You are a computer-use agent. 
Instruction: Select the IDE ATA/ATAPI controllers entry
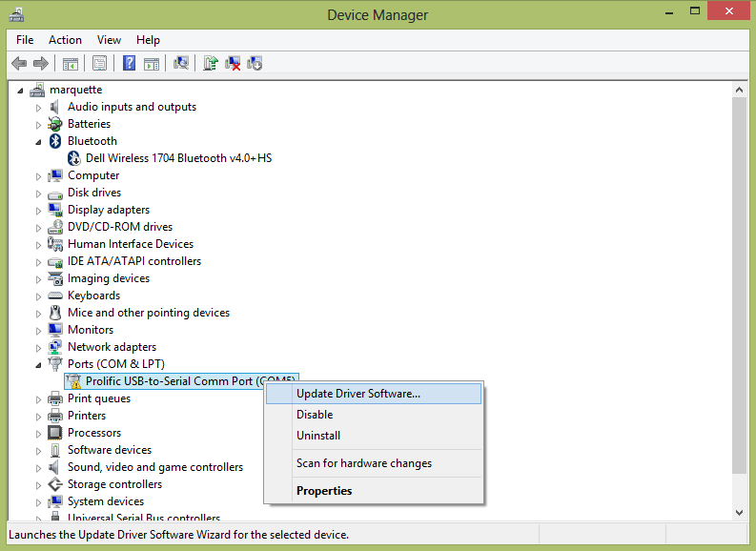[134, 261]
